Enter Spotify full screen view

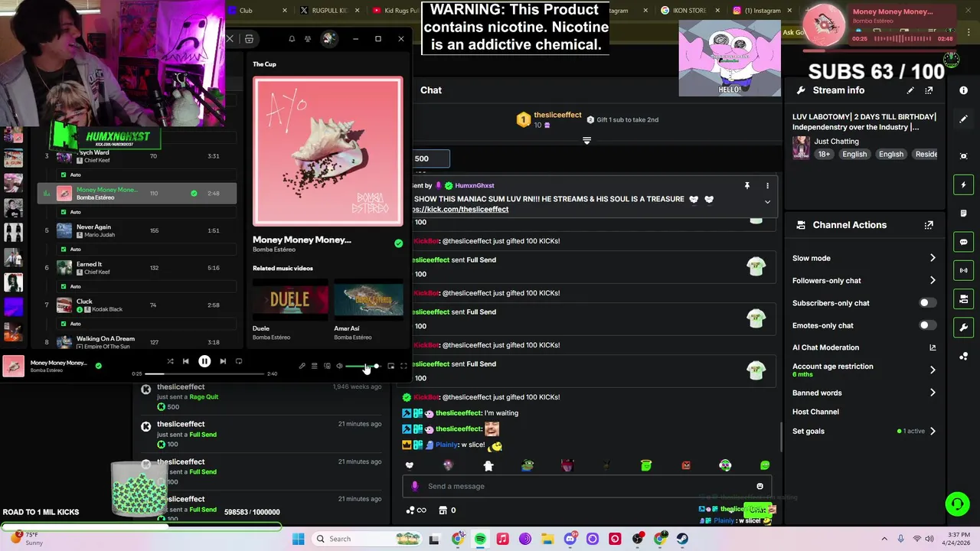click(x=403, y=366)
